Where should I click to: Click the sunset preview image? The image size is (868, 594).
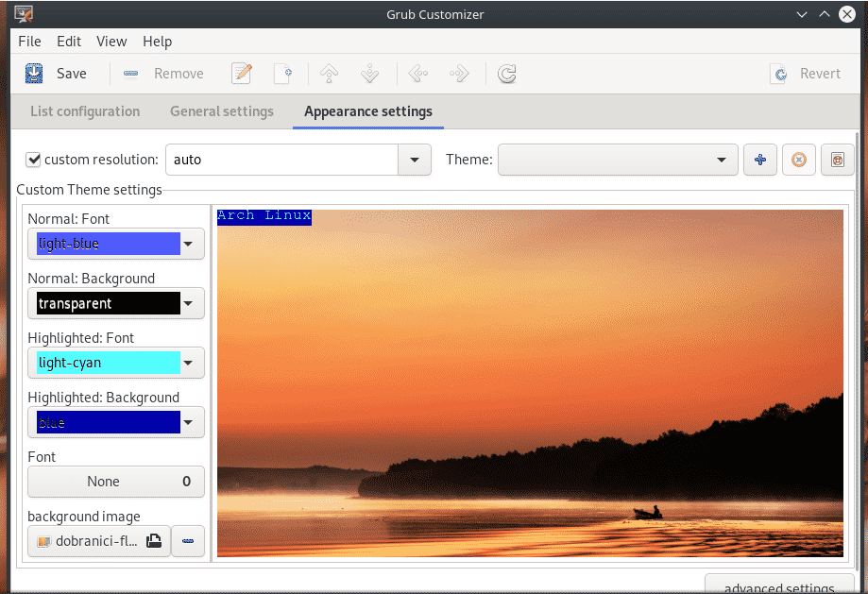530,383
